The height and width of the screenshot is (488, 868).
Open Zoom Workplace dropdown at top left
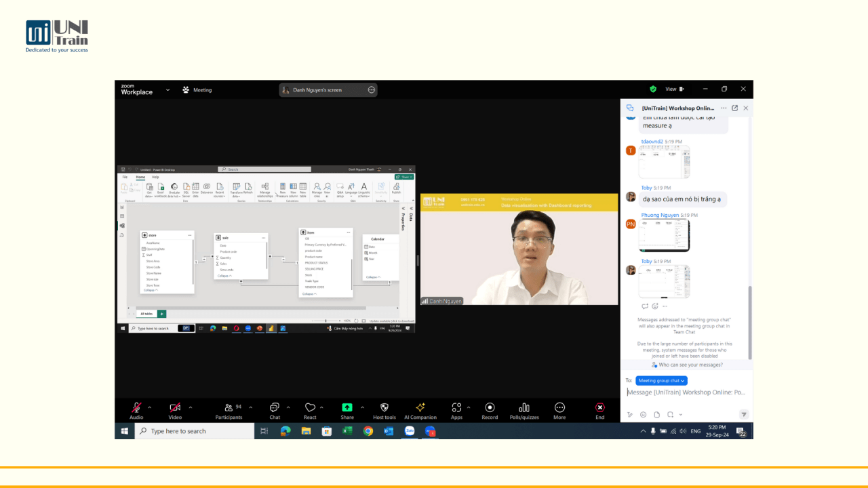pos(168,89)
